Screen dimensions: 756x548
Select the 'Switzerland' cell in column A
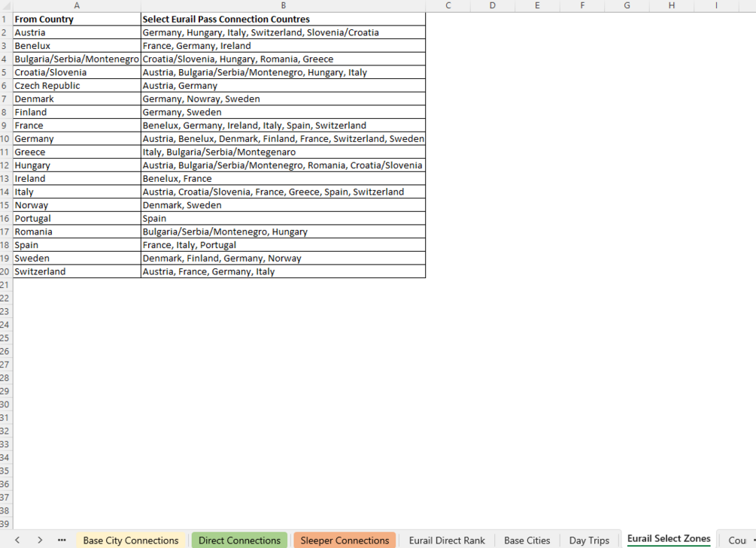click(x=77, y=271)
